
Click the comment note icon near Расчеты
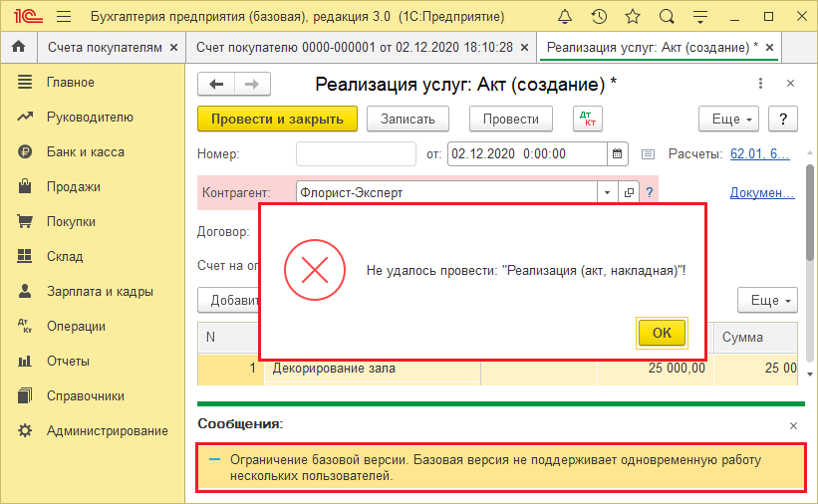tap(648, 154)
